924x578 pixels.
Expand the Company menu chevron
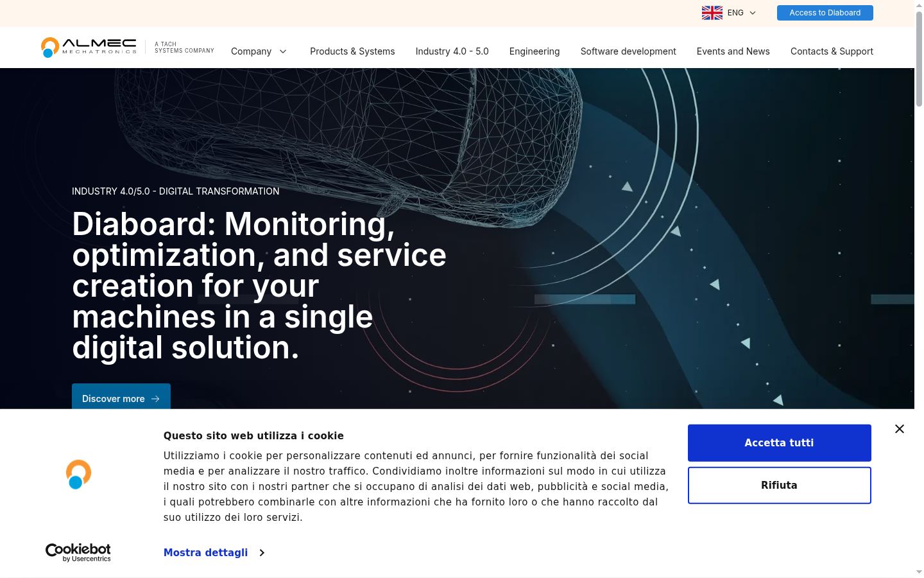point(283,51)
